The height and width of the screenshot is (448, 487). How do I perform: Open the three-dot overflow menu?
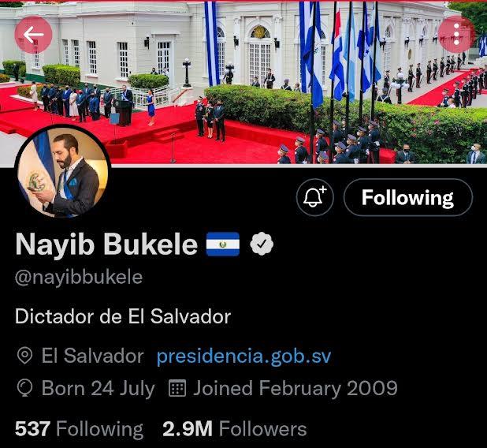(x=456, y=35)
